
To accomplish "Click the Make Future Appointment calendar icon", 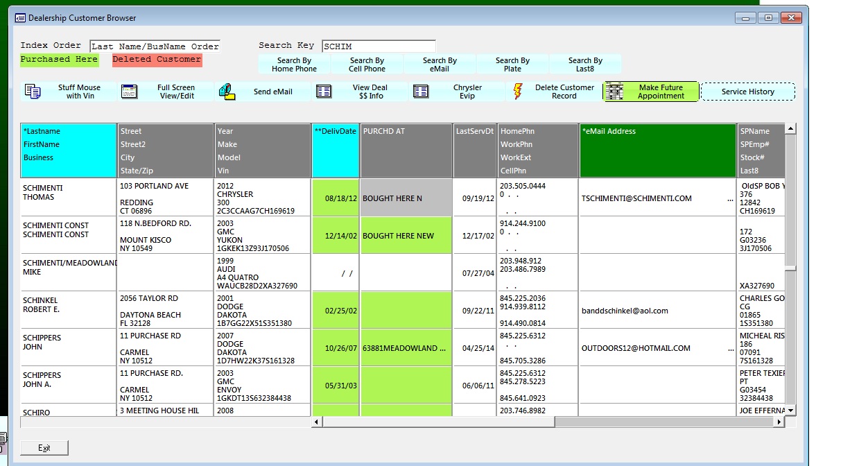I will [615, 92].
